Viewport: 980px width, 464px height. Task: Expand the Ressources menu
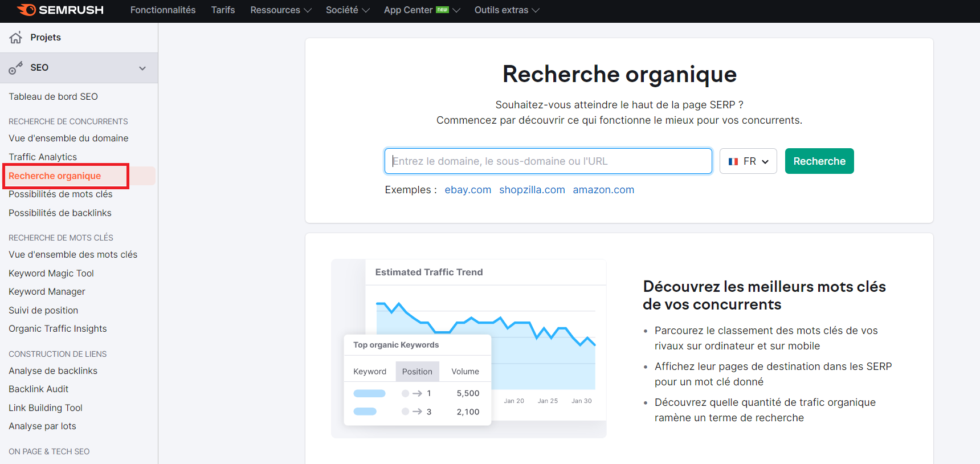(280, 10)
